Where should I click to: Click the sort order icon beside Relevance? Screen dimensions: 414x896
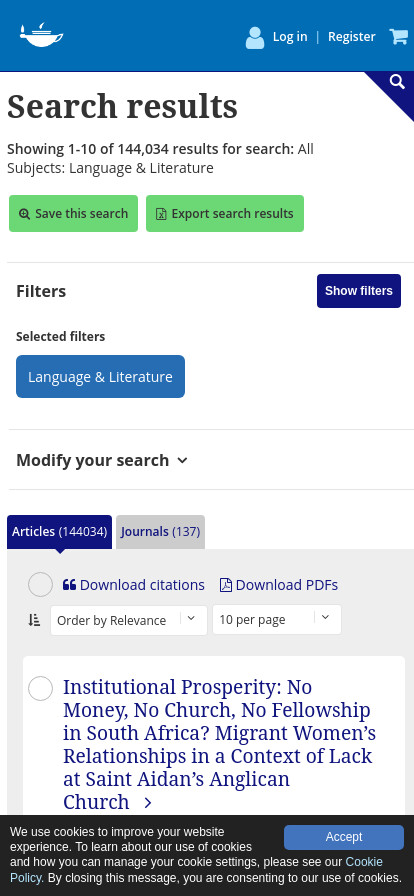point(34,620)
